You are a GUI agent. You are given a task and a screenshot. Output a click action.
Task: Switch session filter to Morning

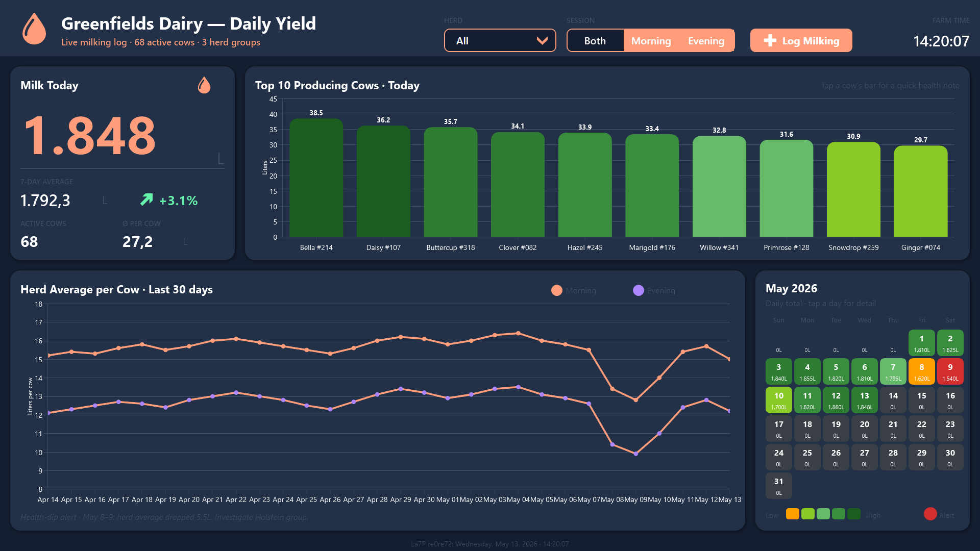click(651, 41)
